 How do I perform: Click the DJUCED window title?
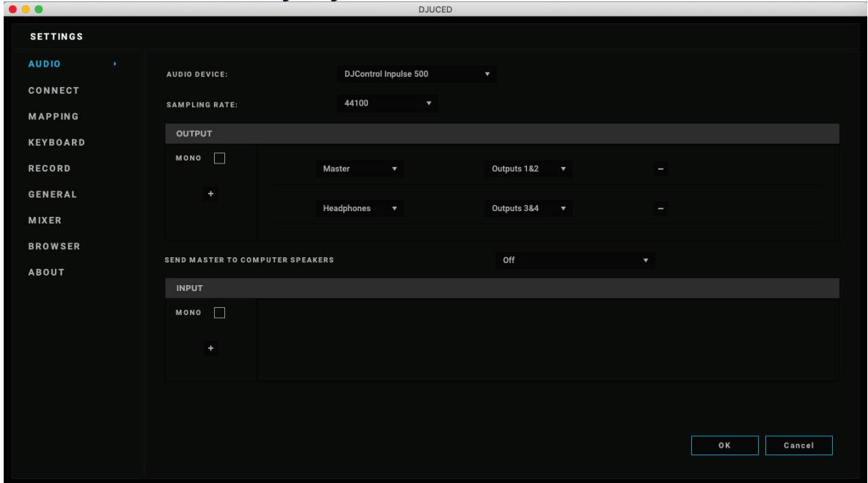(435, 10)
